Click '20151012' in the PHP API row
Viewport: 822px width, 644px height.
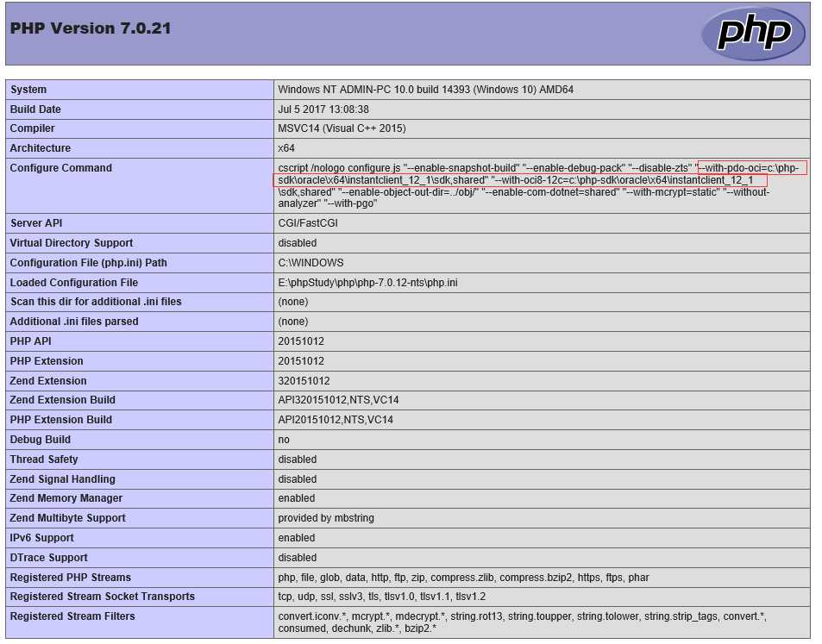[301, 341]
